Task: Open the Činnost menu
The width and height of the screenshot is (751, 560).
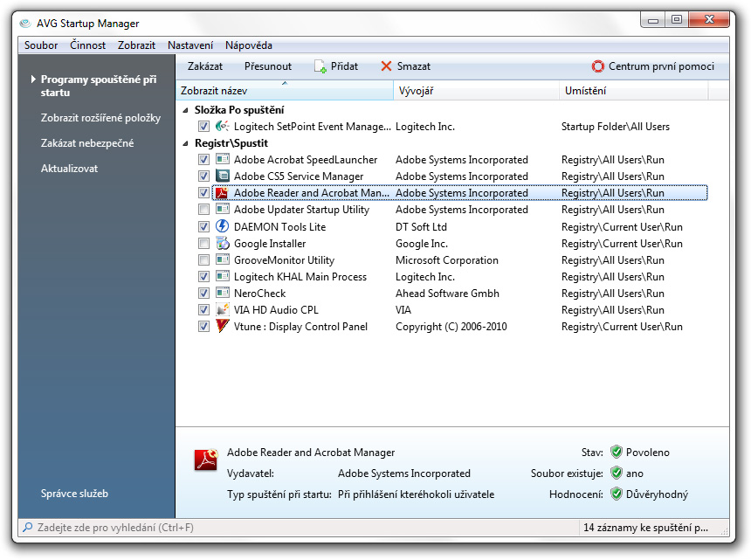Action: 87,45
